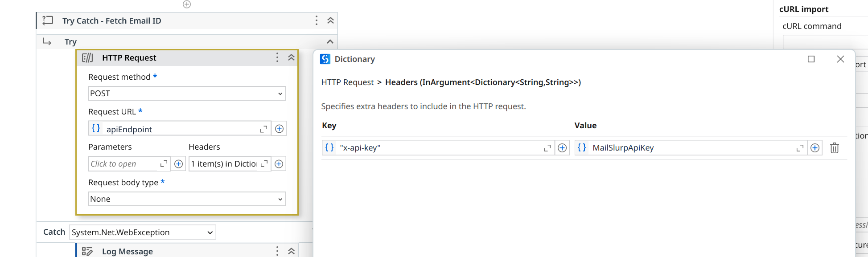The height and width of the screenshot is (257, 868).
Task: Open the Request body type dropdown
Action: click(187, 199)
